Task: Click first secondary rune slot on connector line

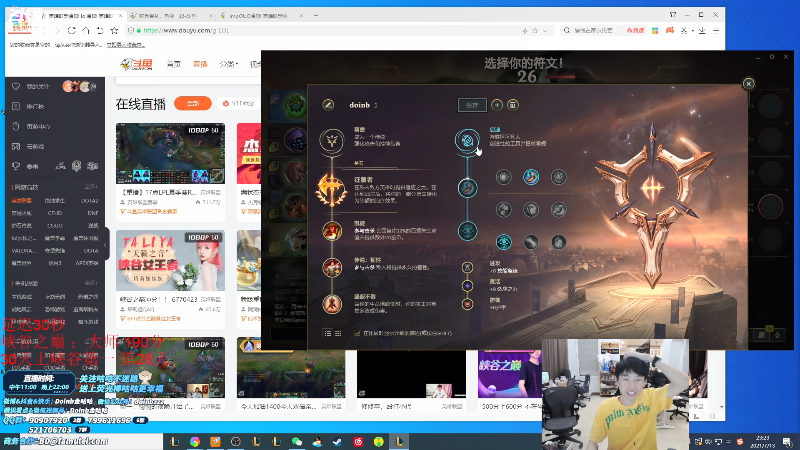Action: [467, 188]
